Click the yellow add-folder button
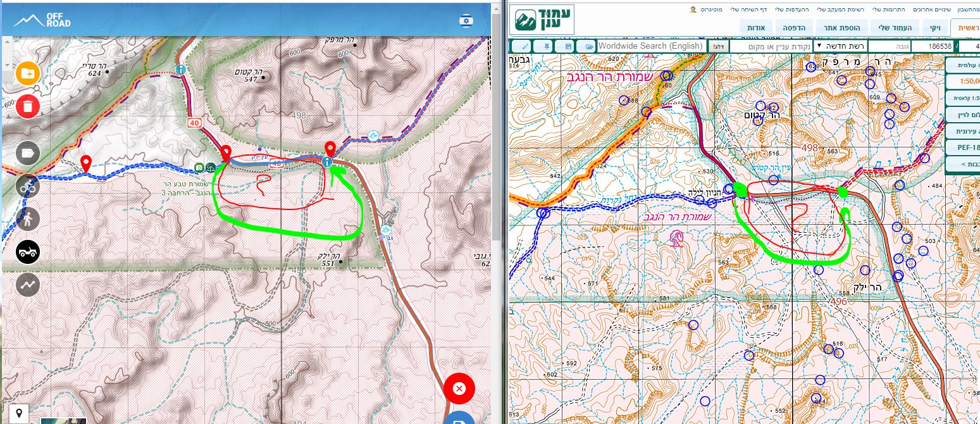Viewport: 980px width, 424px height. (x=28, y=73)
